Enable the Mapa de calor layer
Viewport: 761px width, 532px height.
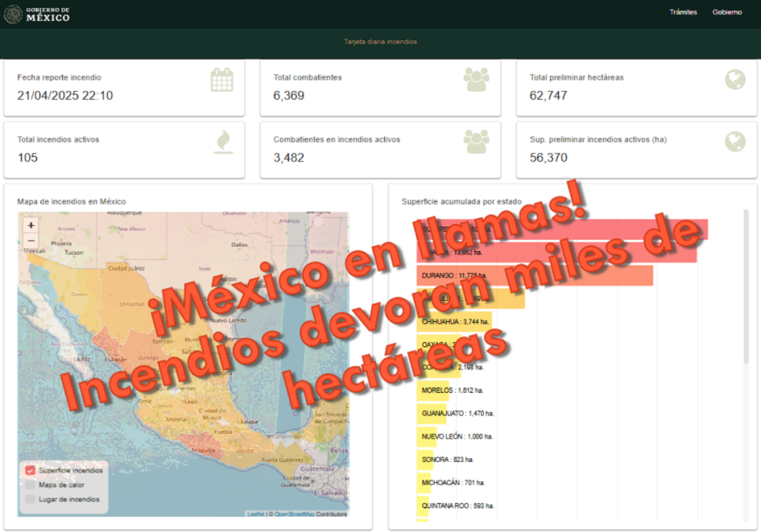point(30,485)
